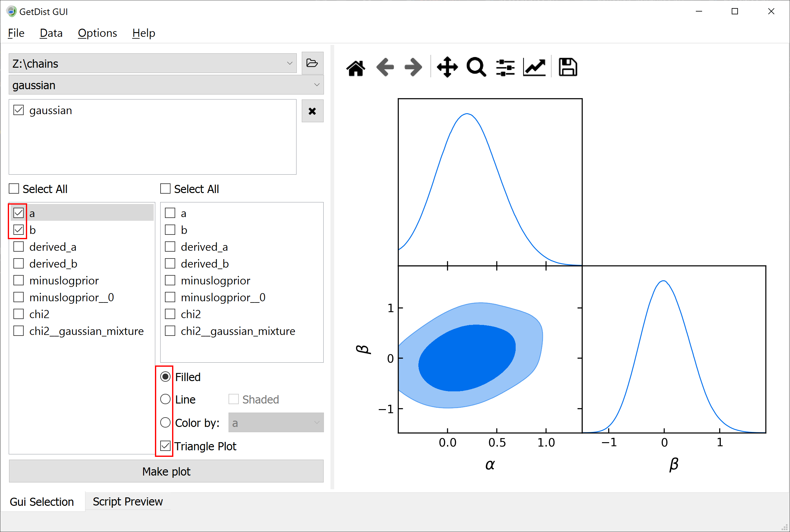
Task: Open Configure subplots sliders icon
Action: [x=505, y=68]
